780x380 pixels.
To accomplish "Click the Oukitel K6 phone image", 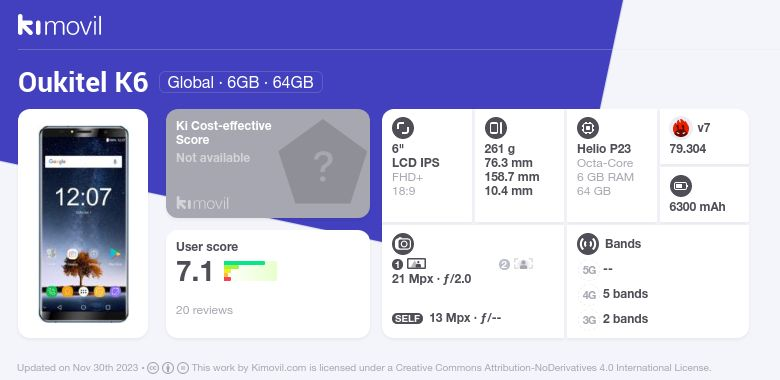I will coord(83,224).
